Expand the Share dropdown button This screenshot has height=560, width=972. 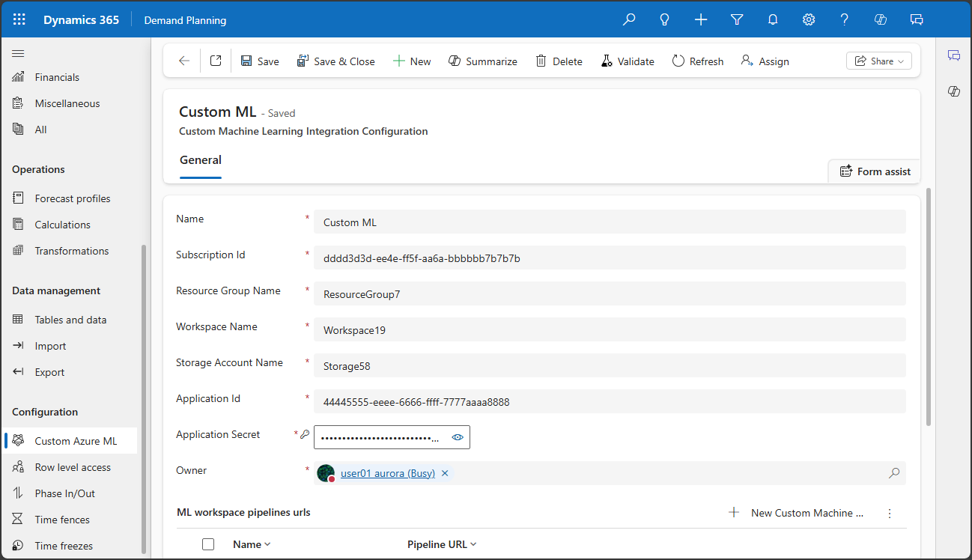(878, 61)
